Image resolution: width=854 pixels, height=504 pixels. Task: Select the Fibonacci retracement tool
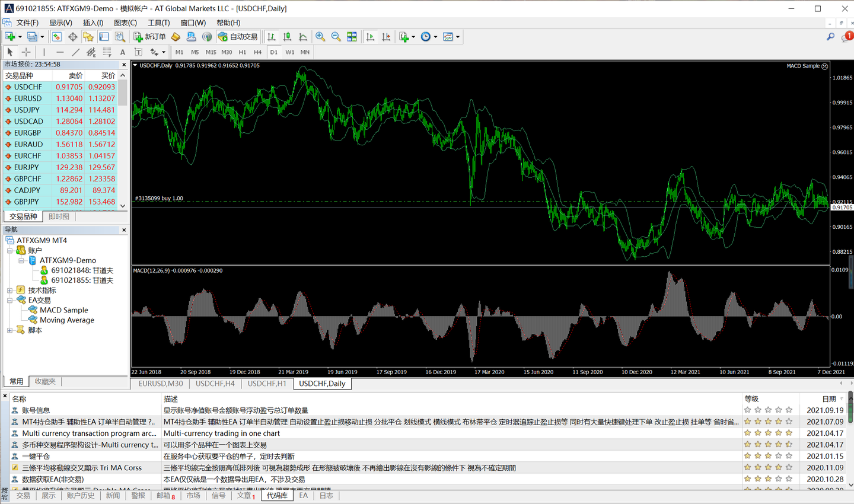click(107, 52)
